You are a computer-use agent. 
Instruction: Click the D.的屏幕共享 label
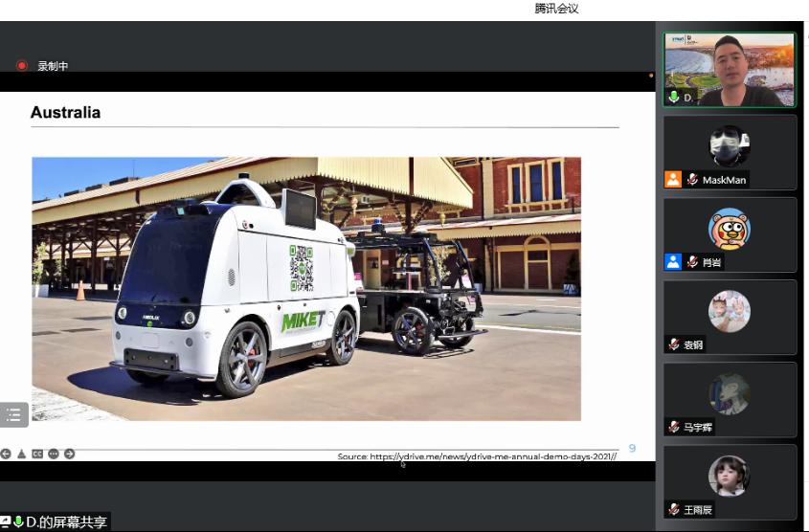tap(65, 521)
